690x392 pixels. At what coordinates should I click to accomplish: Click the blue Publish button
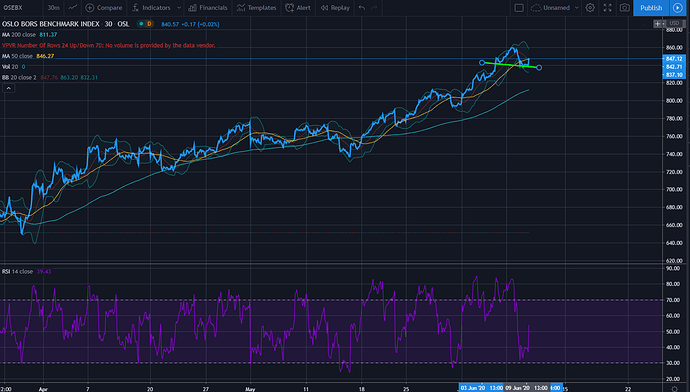tap(651, 7)
